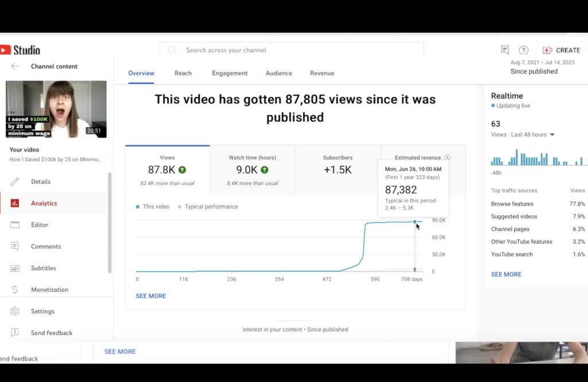
Task: Click the back arrow beside Channel content
Action: coord(15,66)
